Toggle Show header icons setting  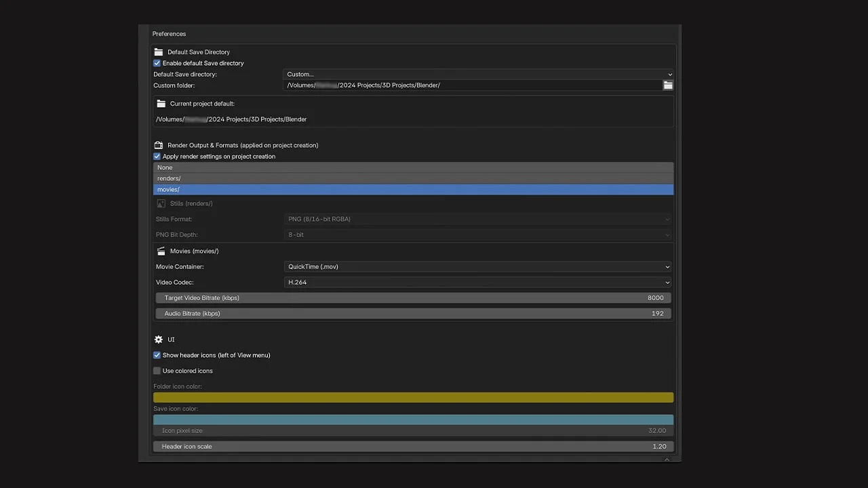(157, 354)
